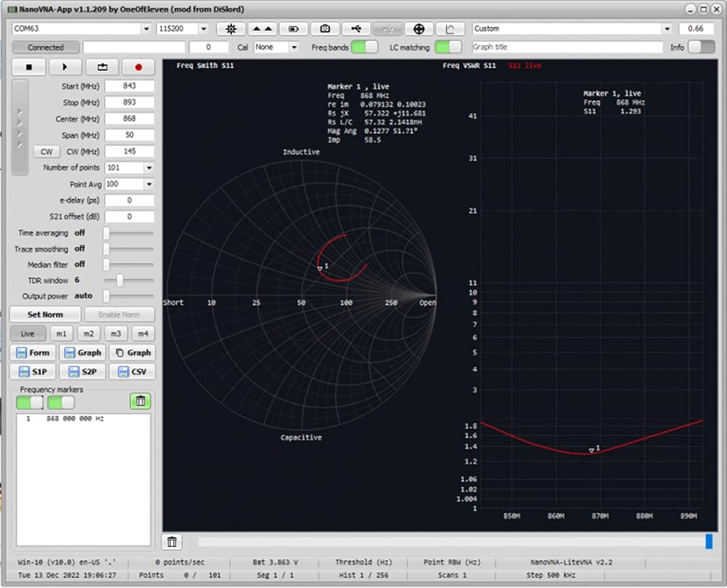This screenshot has height=588, width=727.
Task: Open the Number of points dropdown
Action: coord(149,168)
